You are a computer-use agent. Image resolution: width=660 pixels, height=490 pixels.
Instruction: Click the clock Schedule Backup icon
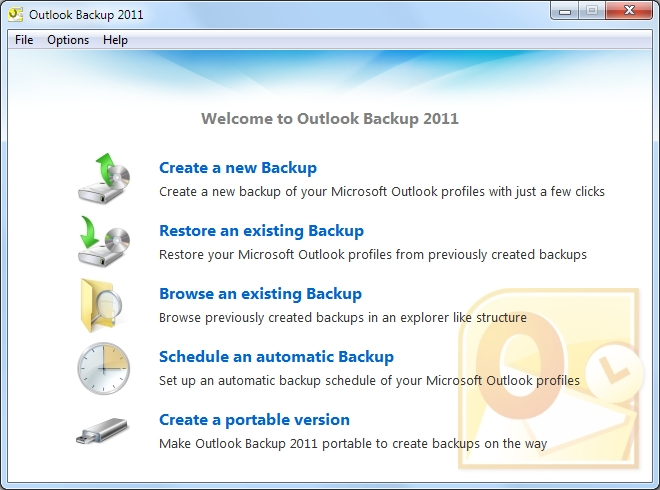104,368
